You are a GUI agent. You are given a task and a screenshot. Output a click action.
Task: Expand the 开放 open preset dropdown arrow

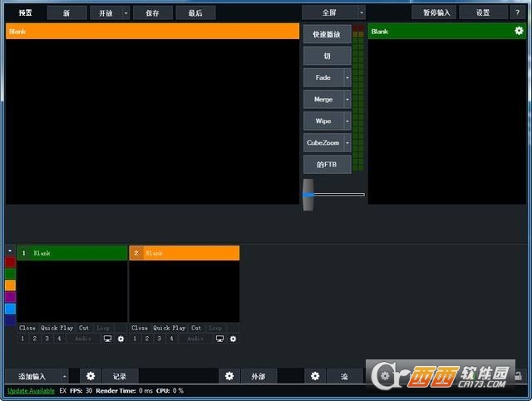pyautogui.click(x=126, y=13)
